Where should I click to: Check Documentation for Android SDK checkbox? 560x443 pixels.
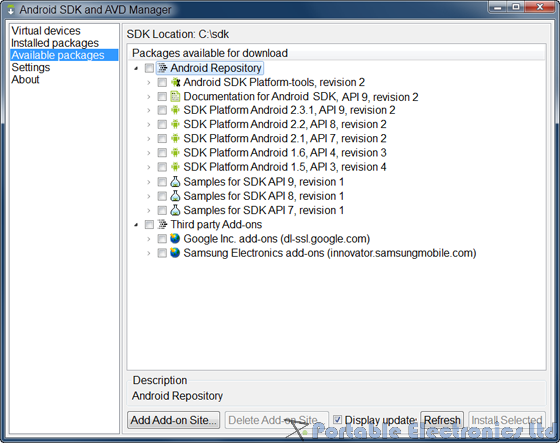[162, 97]
